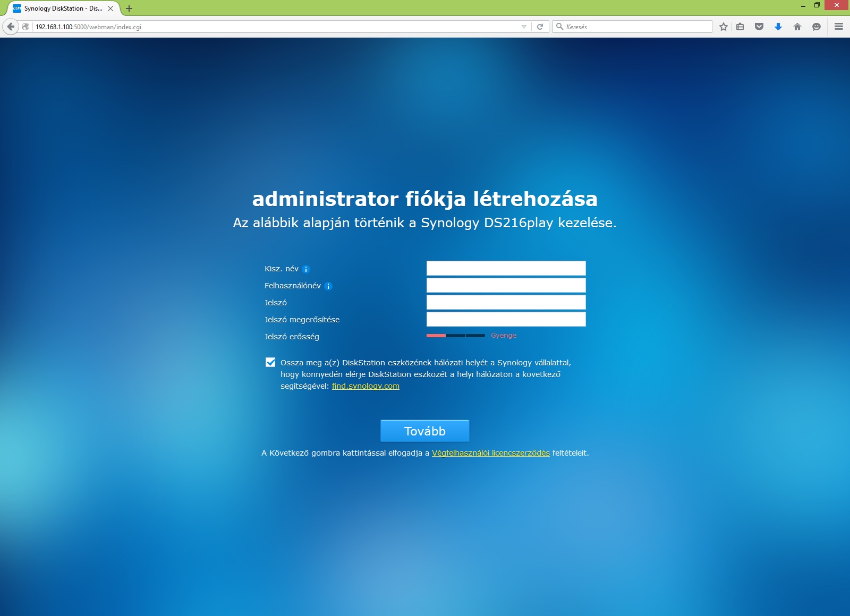Bookmark this page with the star icon

coord(724,27)
